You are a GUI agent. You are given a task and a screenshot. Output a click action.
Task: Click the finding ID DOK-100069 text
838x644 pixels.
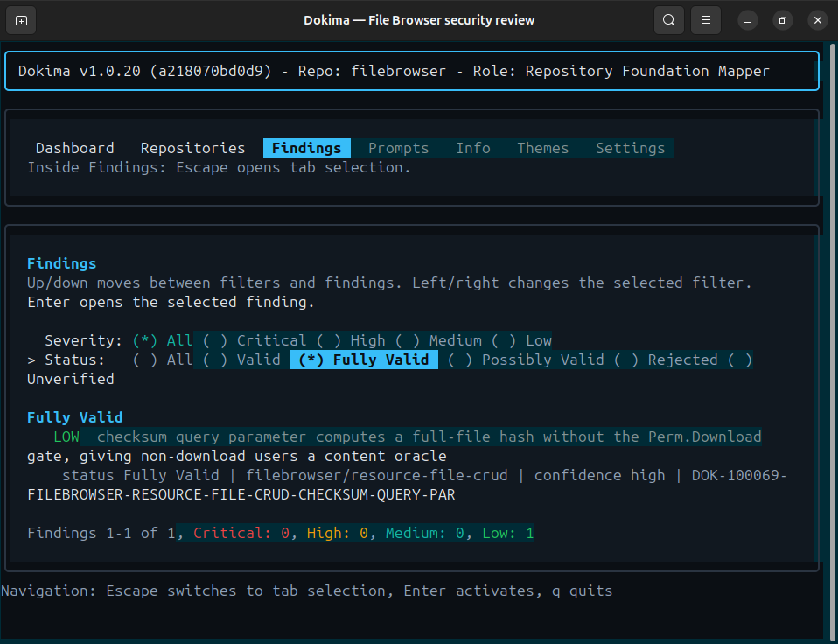coord(738,475)
